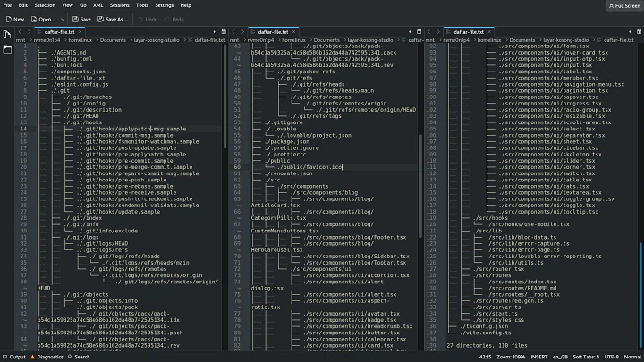
Task: Click 'Documents' breadcrumb in middle pane
Action: (x=326, y=40)
